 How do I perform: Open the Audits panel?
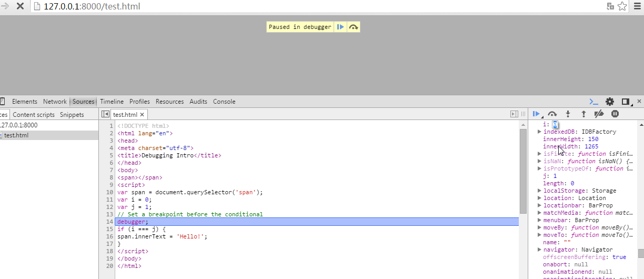[x=198, y=102]
